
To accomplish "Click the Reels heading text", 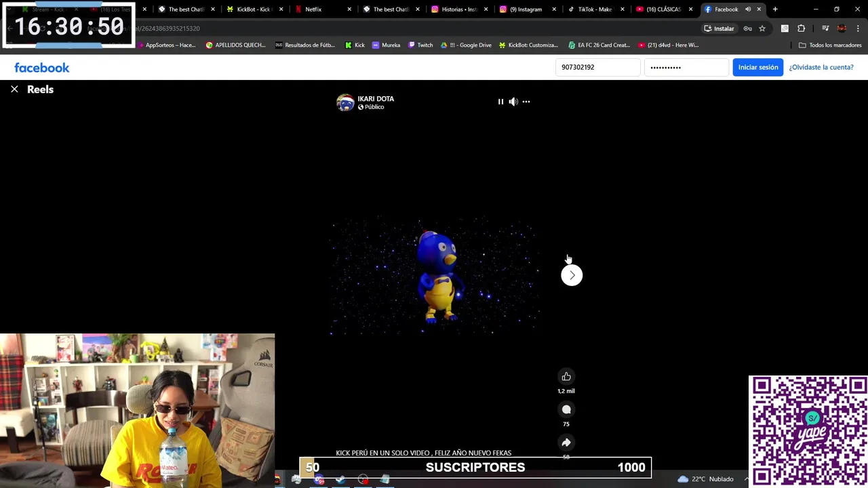I will coord(40,89).
